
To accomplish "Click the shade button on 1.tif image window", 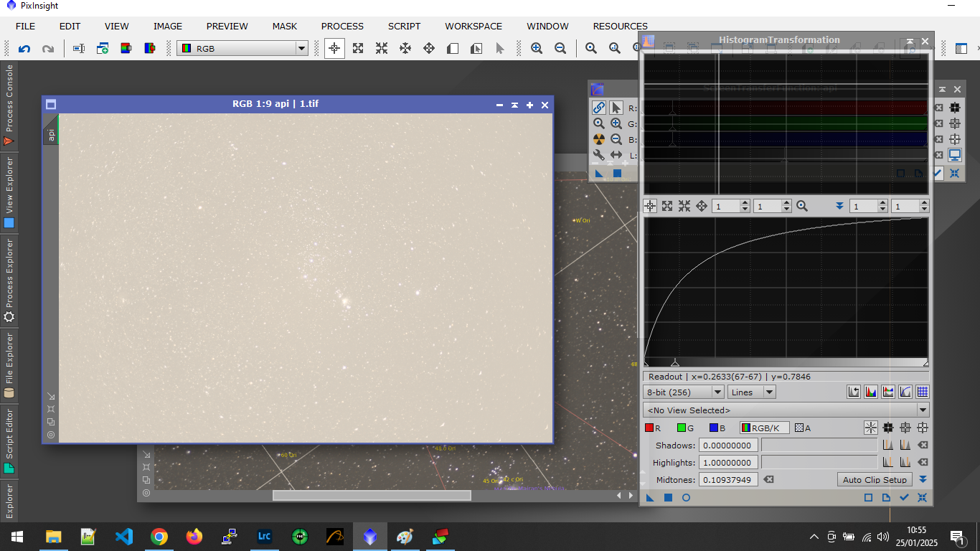I will pyautogui.click(x=514, y=105).
